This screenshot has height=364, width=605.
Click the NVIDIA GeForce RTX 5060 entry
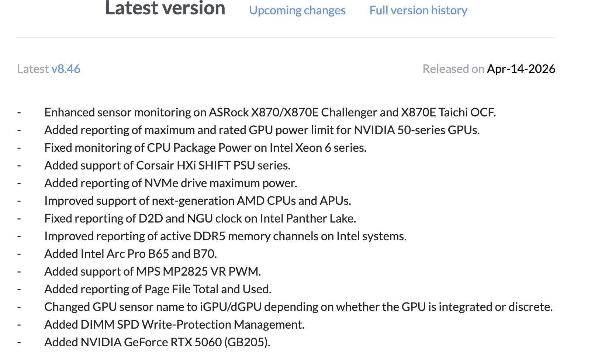pyautogui.click(x=157, y=342)
